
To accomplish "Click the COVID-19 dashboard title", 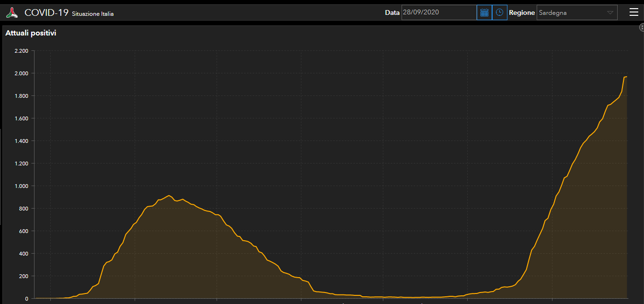I will 46,13.
